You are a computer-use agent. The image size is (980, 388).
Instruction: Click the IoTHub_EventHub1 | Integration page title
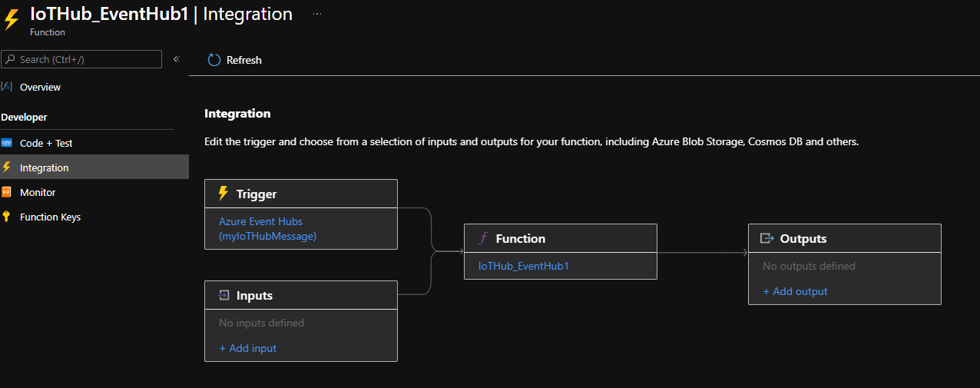161,14
